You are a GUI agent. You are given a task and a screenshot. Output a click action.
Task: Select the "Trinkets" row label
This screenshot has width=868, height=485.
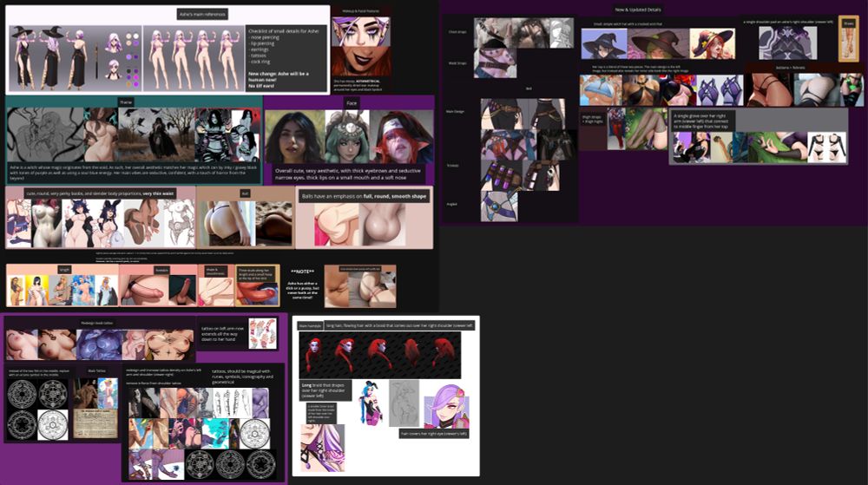tap(452, 166)
